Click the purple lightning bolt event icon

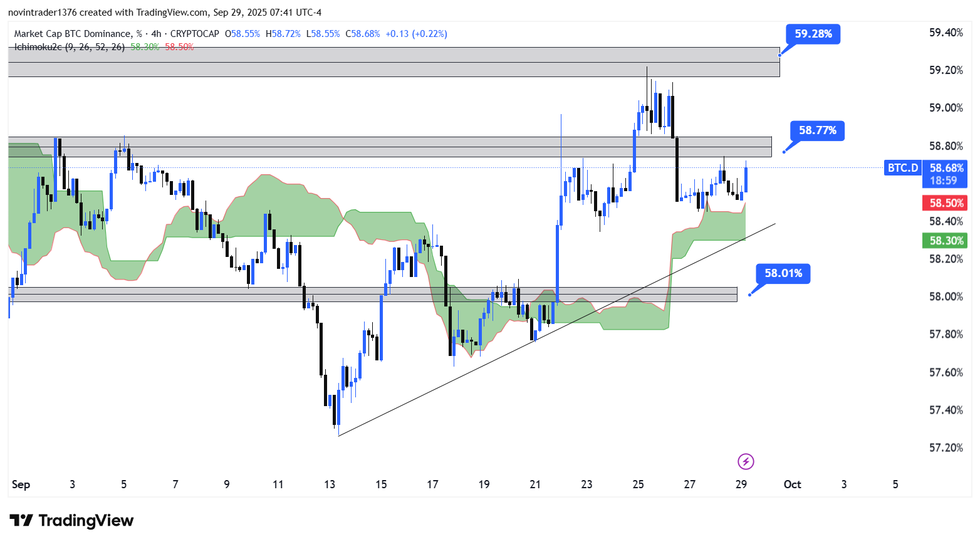745,462
